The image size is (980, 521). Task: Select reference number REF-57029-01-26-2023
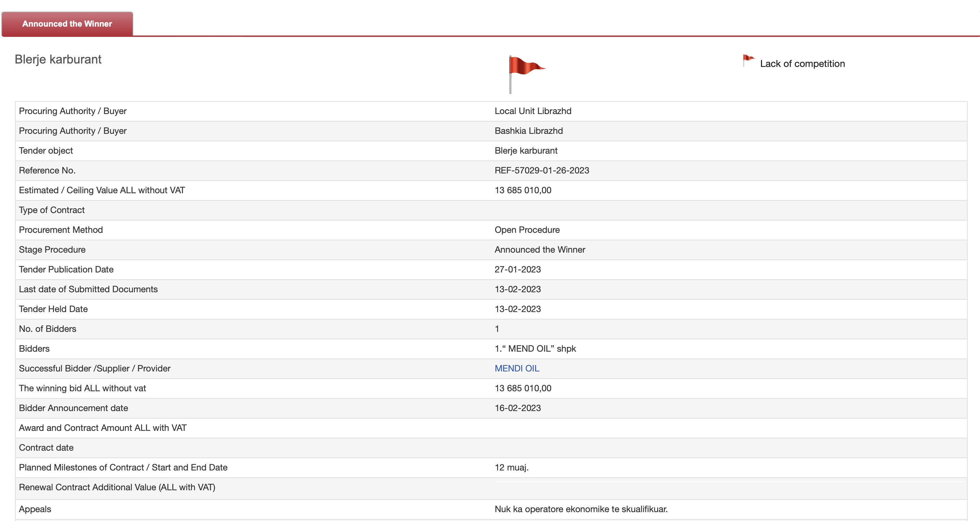542,170
